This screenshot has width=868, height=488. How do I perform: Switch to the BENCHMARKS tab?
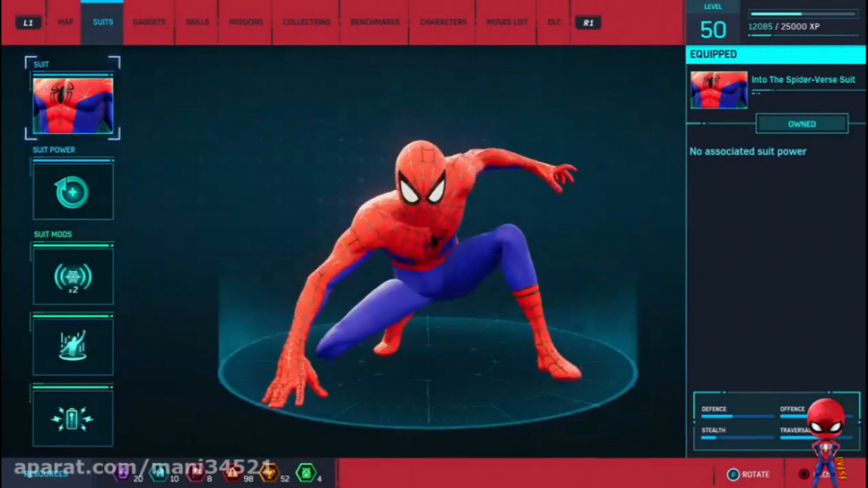tap(375, 22)
